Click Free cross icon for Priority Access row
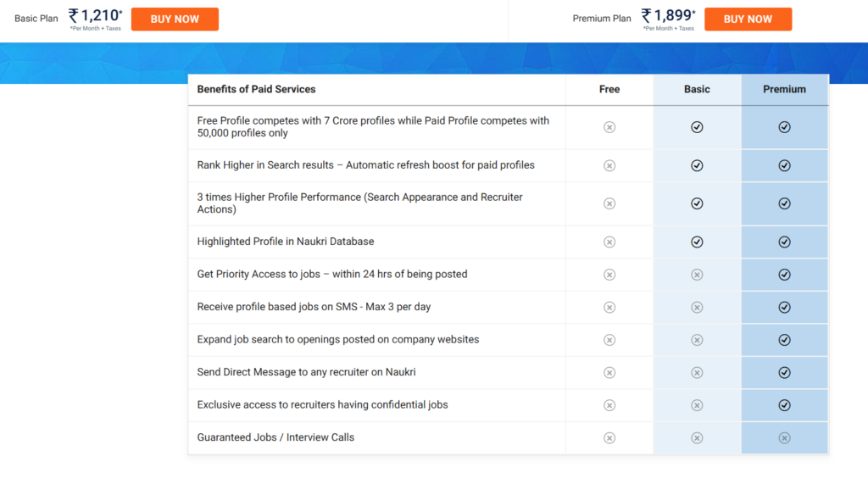868x484 pixels. 609,275
